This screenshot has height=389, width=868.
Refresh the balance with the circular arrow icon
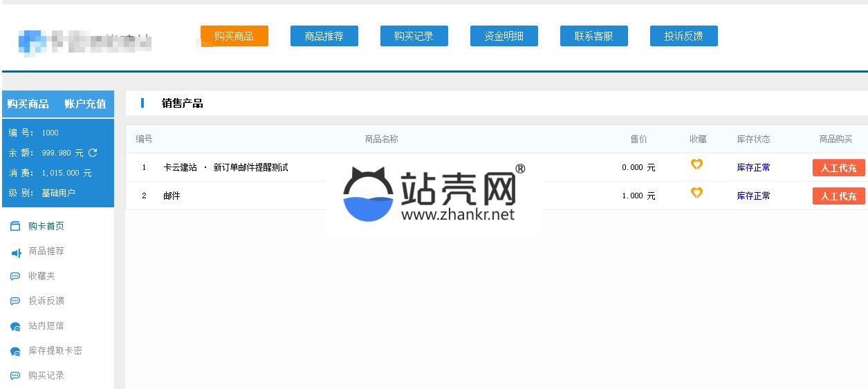pos(93,153)
